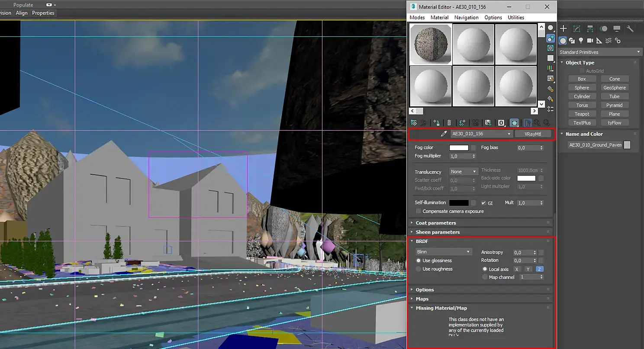Open the BRDF type Blinn dropdown
This screenshot has height=349, width=644.
444,252
